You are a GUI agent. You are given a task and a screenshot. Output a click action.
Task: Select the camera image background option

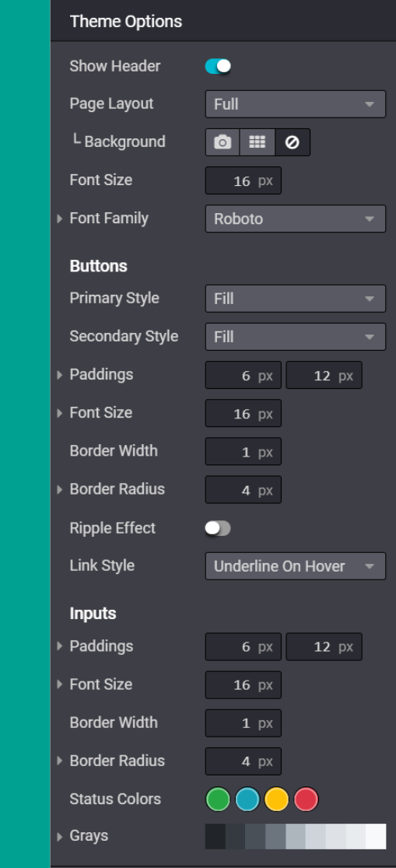tap(223, 142)
